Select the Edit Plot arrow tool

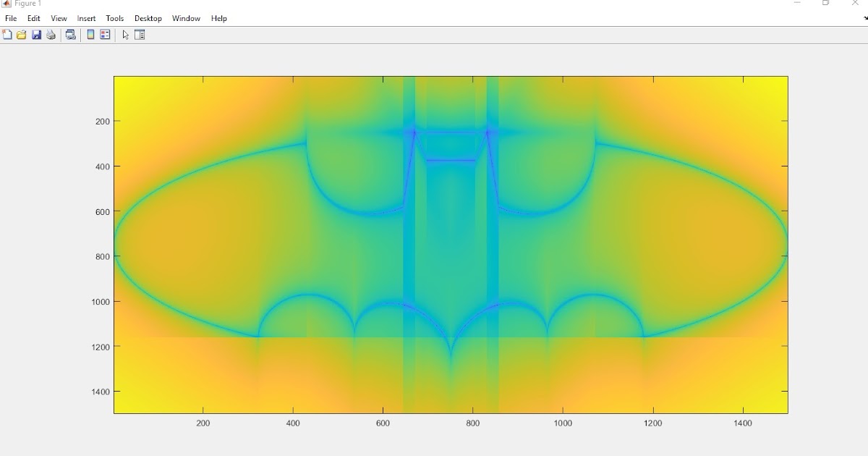coord(124,34)
